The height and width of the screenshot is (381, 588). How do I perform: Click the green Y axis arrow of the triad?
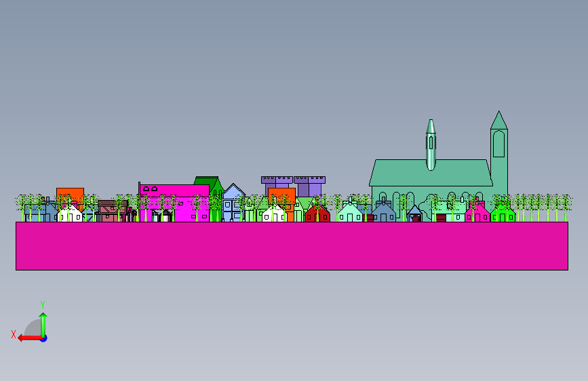point(43,324)
